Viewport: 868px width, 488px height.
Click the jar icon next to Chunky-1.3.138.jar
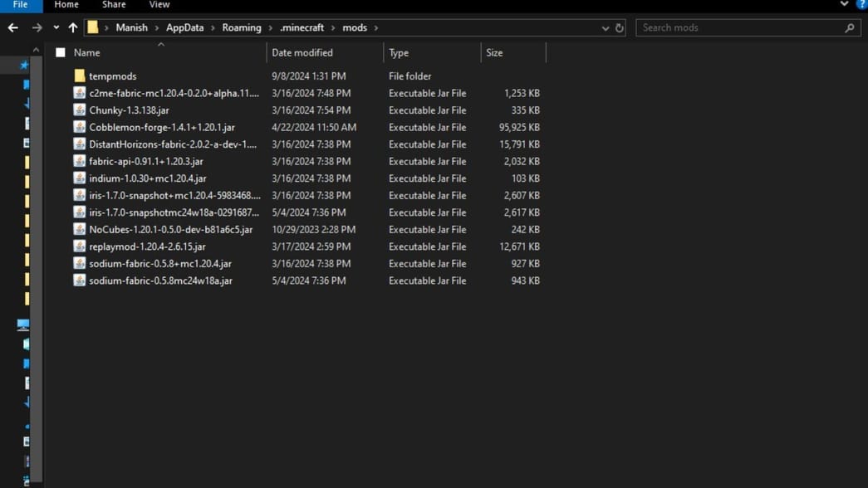(79, 110)
